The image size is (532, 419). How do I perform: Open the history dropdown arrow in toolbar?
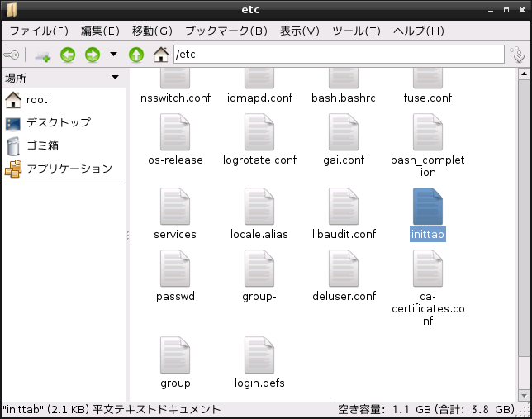click(114, 55)
